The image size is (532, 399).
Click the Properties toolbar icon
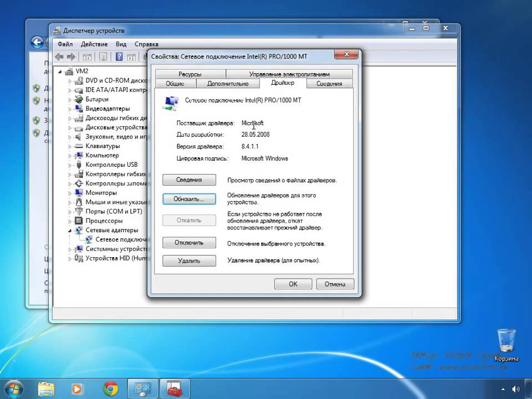(103, 57)
